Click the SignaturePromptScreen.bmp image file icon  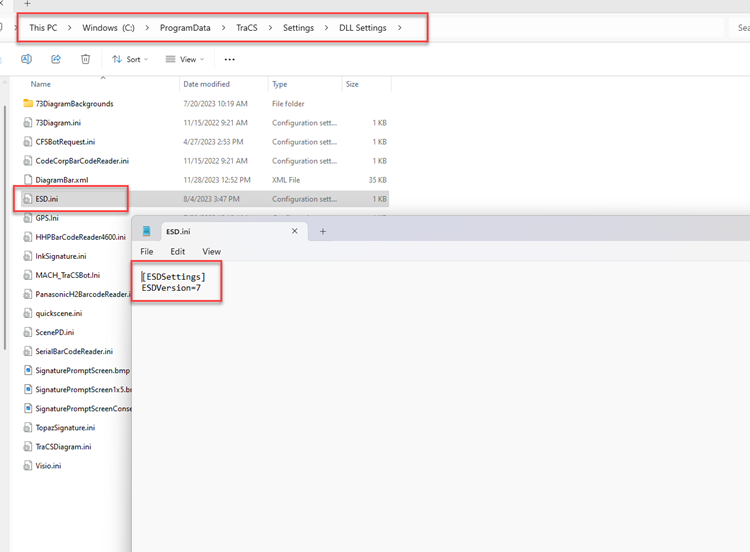click(x=28, y=370)
